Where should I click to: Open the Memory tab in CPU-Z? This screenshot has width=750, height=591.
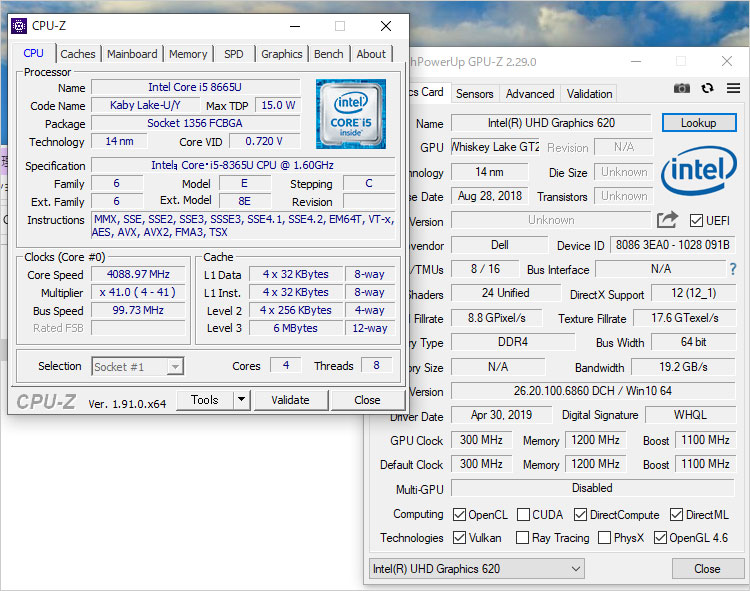[x=188, y=54]
